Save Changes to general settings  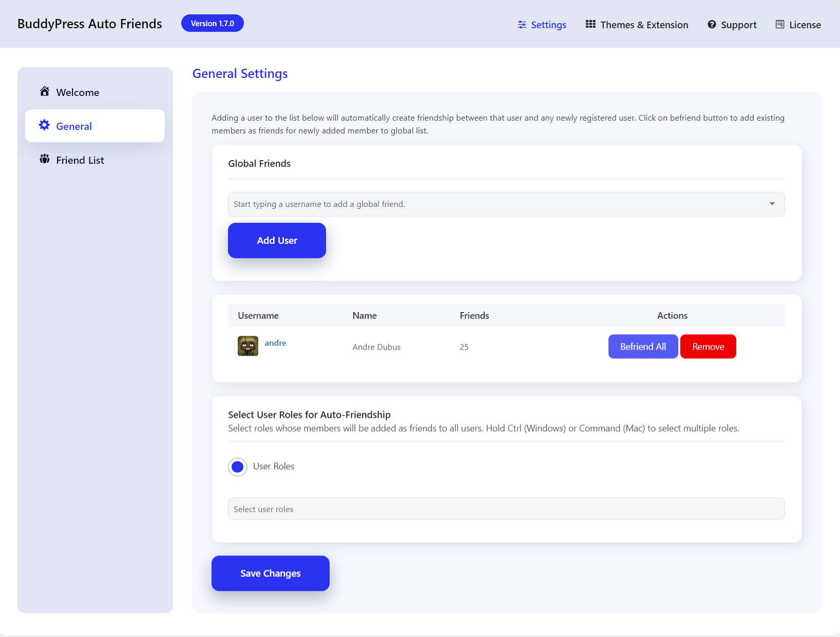click(271, 573)
